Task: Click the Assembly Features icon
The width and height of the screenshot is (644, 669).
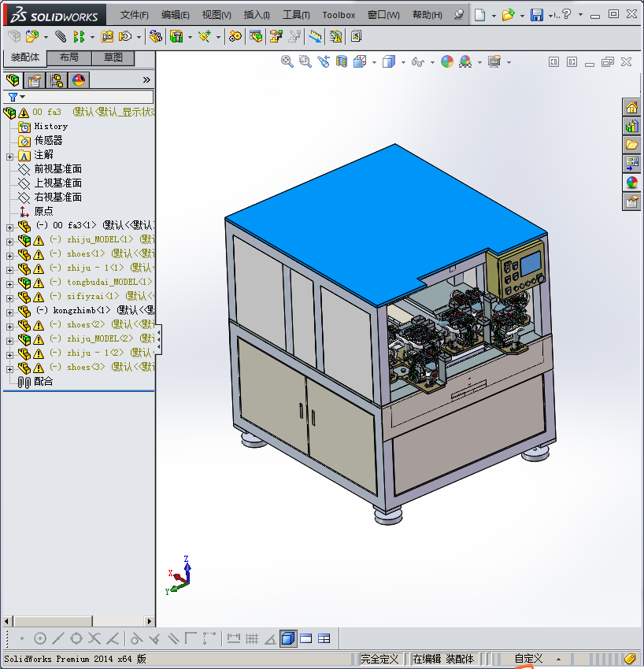Action: coord(176,37)
